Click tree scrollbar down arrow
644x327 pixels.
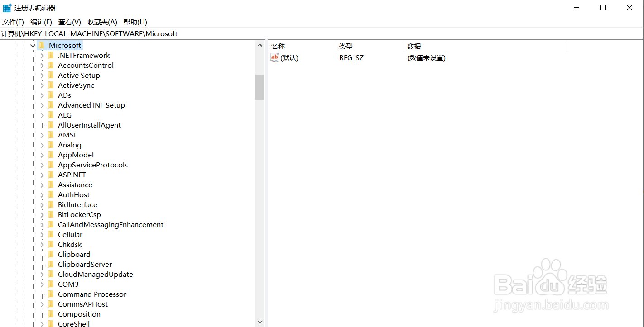point(260,322)
